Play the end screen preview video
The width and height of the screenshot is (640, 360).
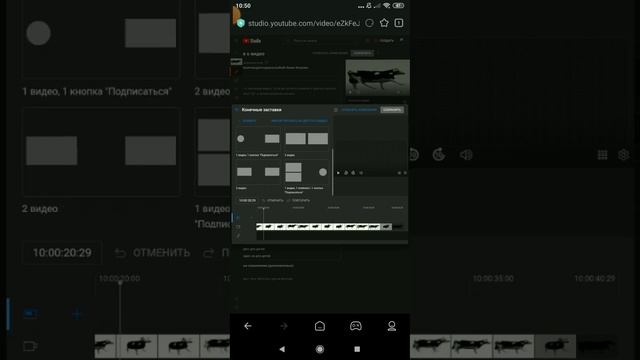pos(338,173)
